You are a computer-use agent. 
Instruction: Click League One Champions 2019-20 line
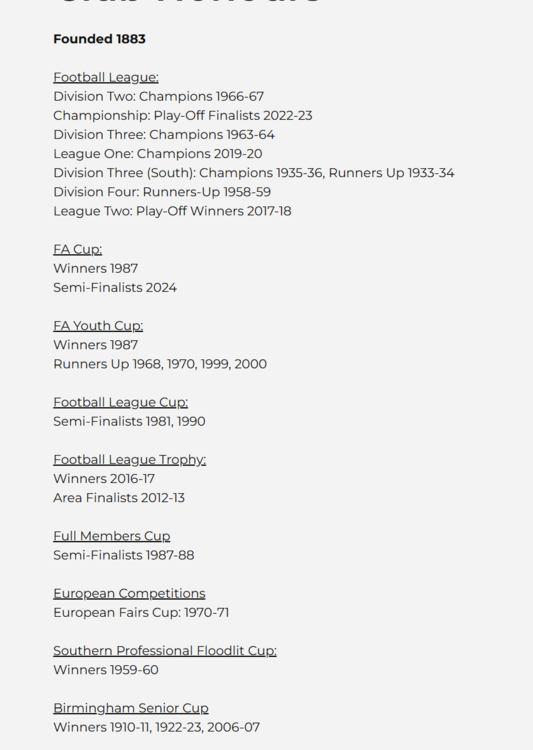click(158, 154)
